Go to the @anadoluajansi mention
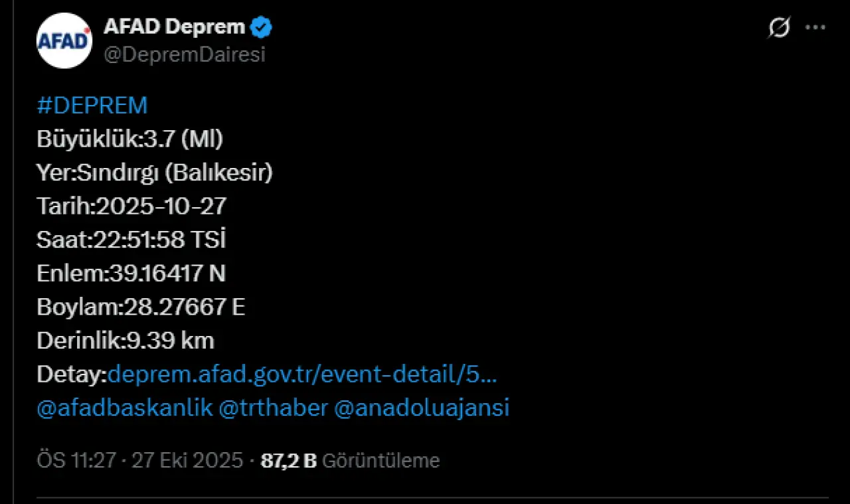This screenshot has width=850, height=504. tap(421, 408)
